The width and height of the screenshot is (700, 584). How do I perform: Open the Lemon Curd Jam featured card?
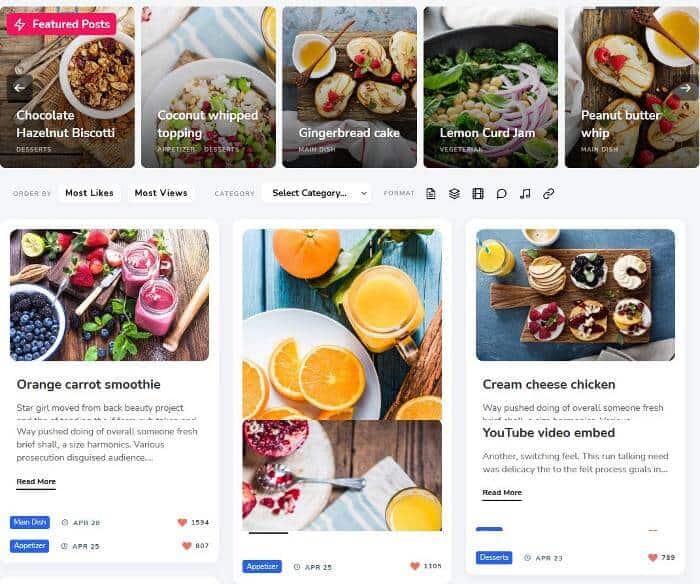pyautogui.click(x=491, y=88)
